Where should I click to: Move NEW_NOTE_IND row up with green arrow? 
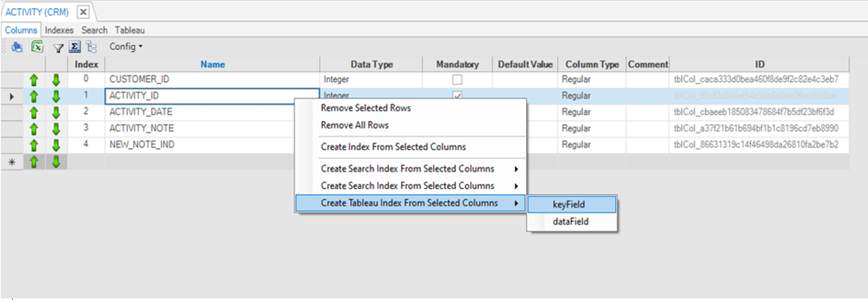tap(33, 146)
